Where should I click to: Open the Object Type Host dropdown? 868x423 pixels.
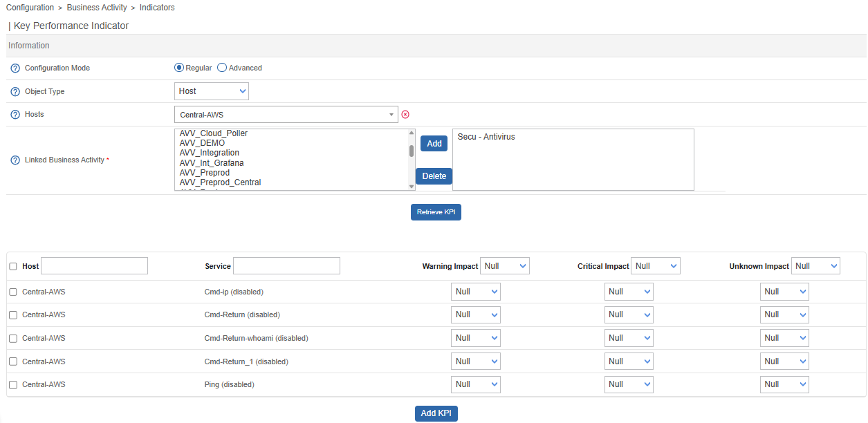(x=211, y=91)
